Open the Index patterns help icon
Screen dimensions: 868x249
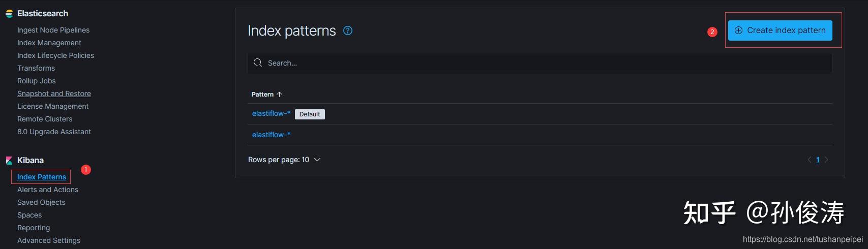coord(348,30)
